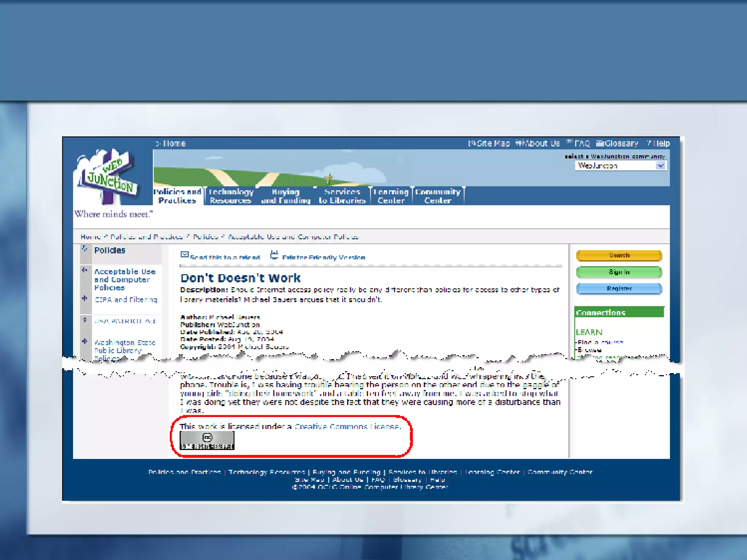Open the Community Center tab

pyautogui.click(x=438, y=196)
